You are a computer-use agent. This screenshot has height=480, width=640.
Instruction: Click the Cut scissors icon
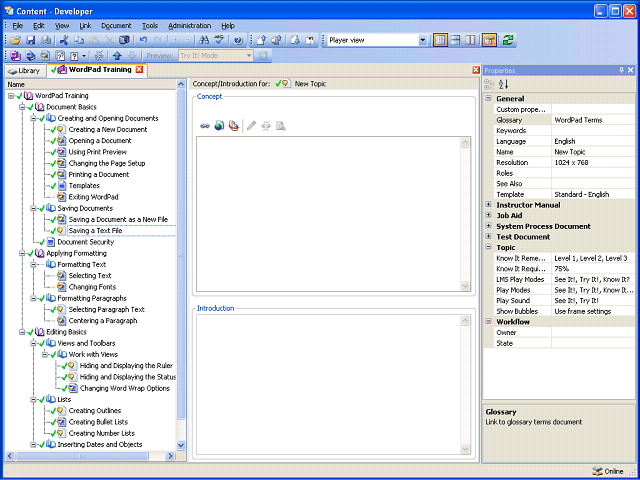63,40
